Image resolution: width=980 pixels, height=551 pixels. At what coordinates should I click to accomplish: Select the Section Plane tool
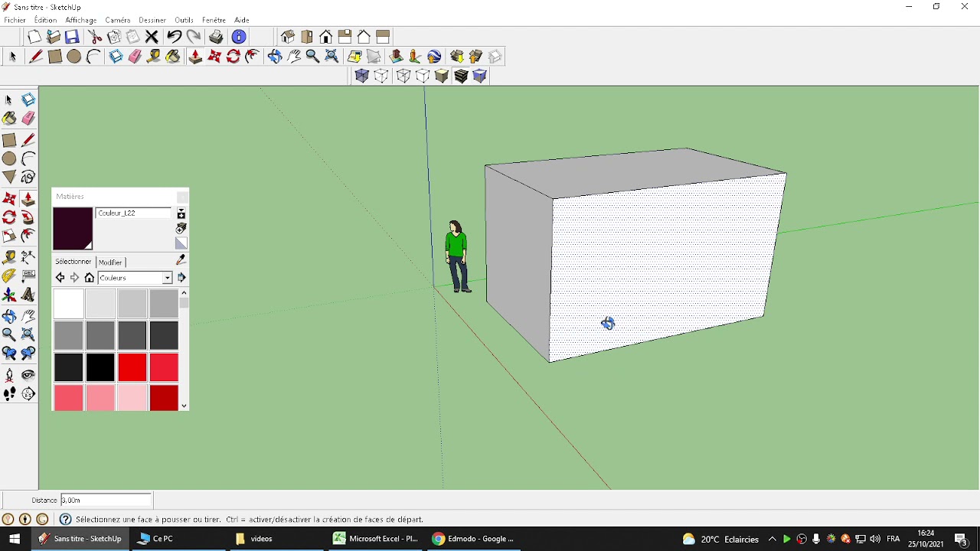pos(28,394)
